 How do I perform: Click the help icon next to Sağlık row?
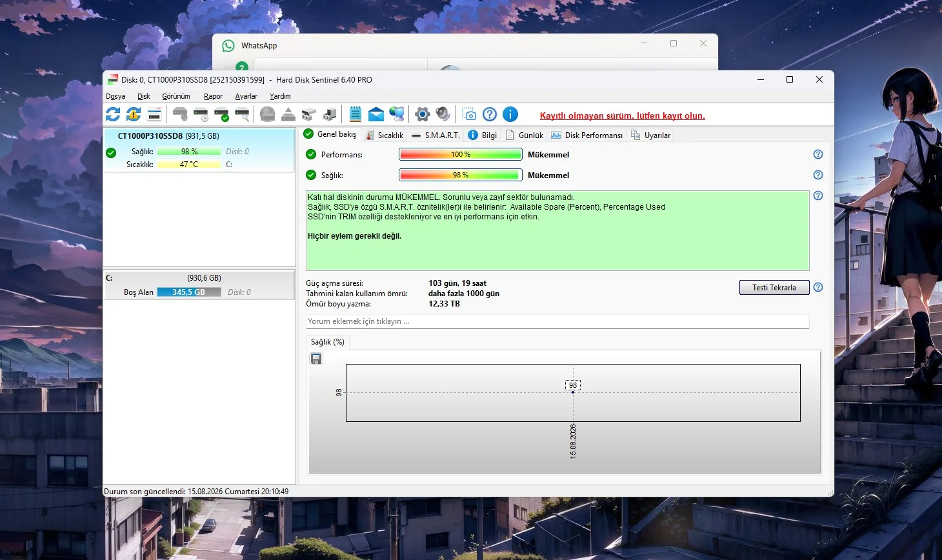pos(818,175)
